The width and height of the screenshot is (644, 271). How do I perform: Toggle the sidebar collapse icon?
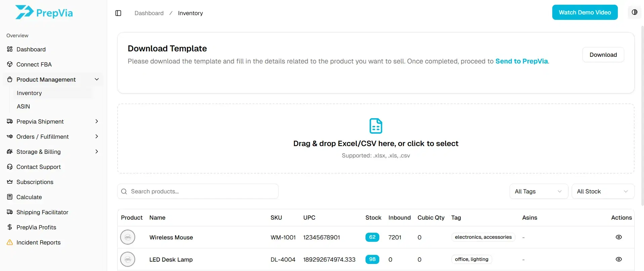click(118, 13)
